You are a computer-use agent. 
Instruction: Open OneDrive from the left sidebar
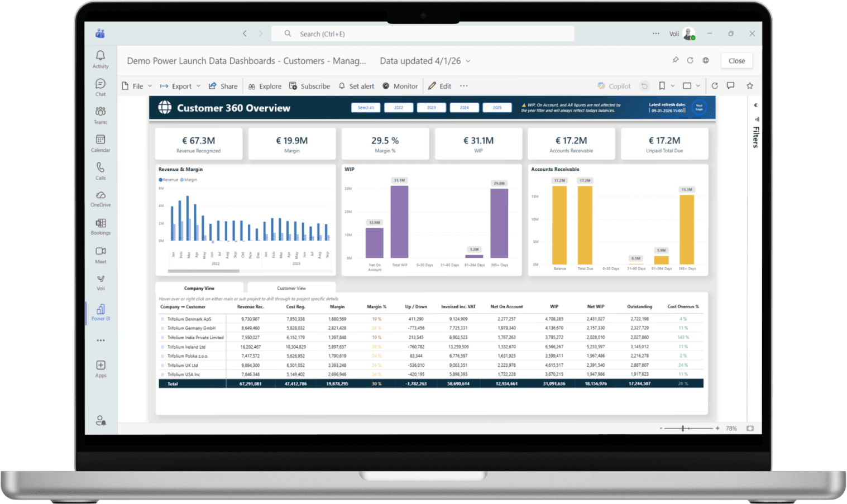point(101,198)
